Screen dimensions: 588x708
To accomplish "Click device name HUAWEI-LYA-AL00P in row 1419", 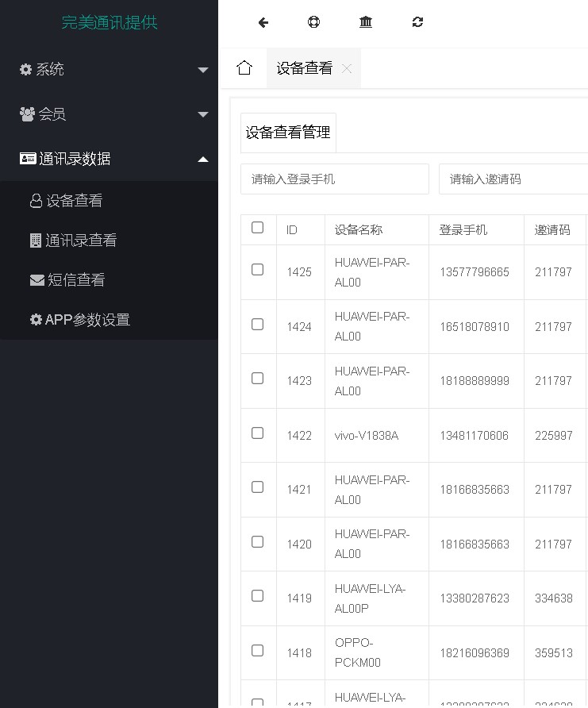I will point(370,598).
